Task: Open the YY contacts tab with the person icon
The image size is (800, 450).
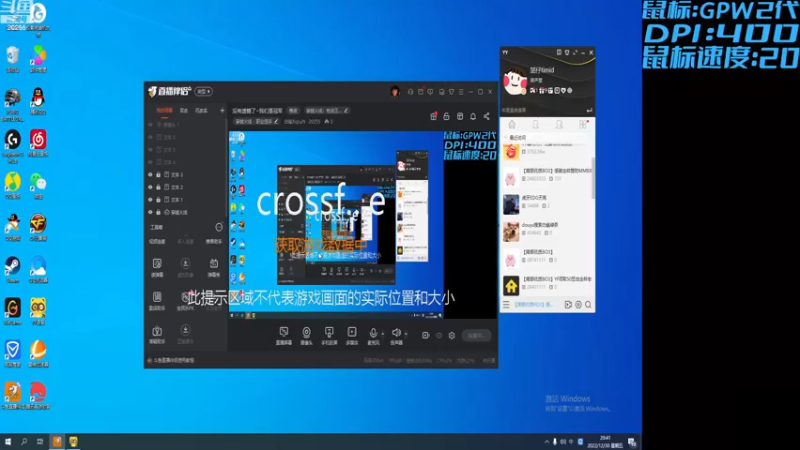Action: point(535,124)
